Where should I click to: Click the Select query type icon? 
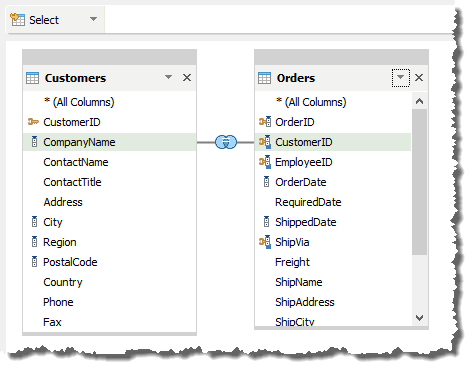click(17, 20)
